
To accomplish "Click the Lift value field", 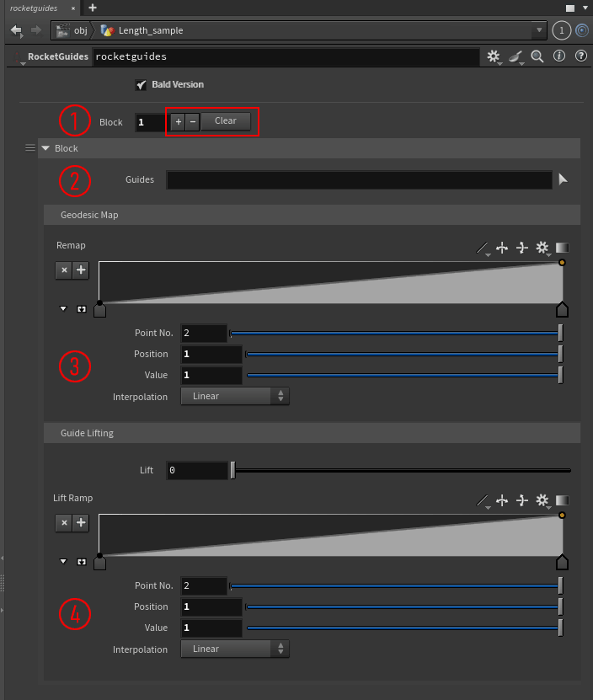I will coord(197,471).
